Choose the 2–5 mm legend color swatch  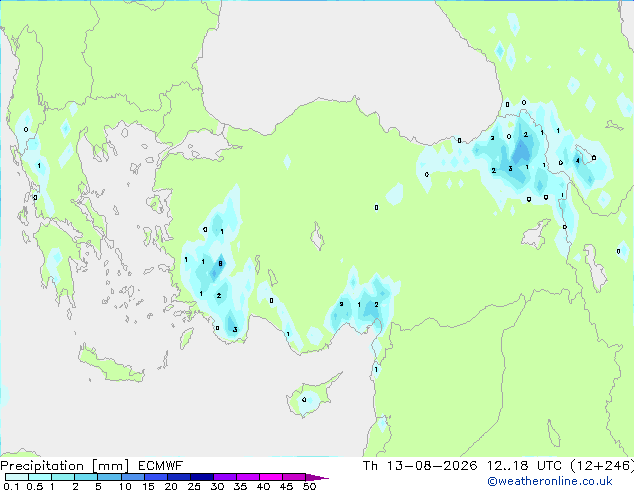click(86, 477)
